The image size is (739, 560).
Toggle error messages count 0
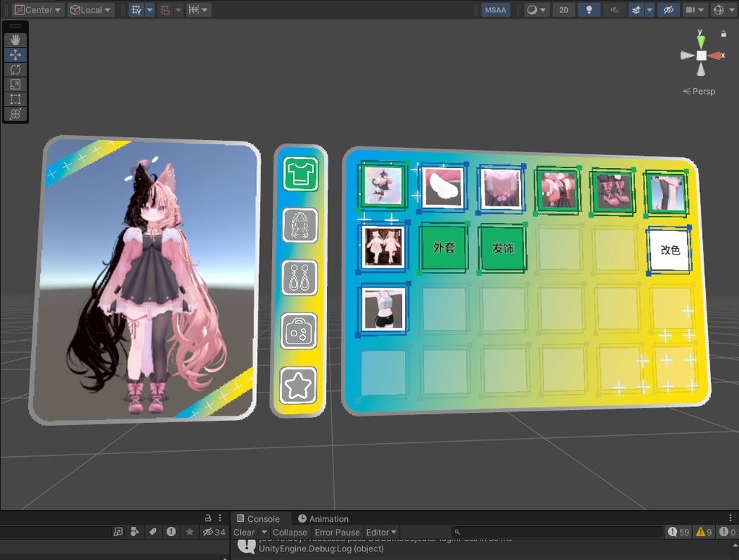tap(727, 532)
